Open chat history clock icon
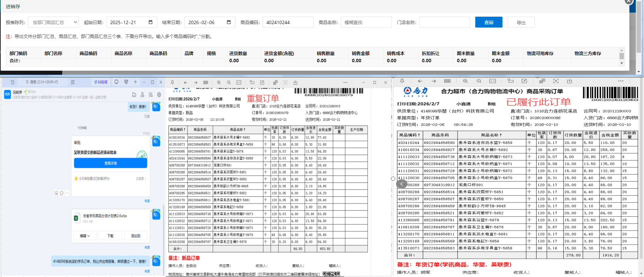 pyautogui.click(x=13, y=82)
